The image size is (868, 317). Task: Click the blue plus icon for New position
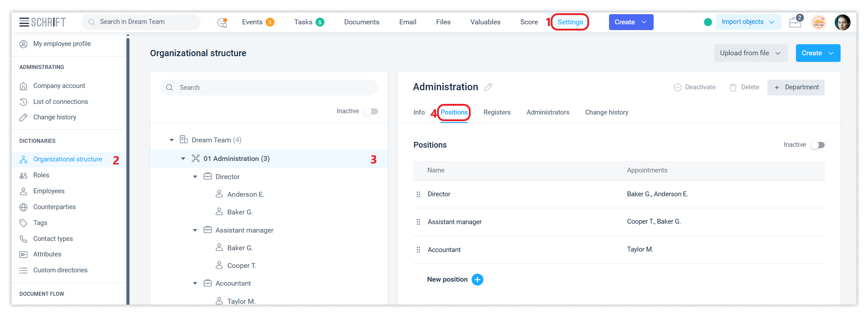(x=477, y=279)
